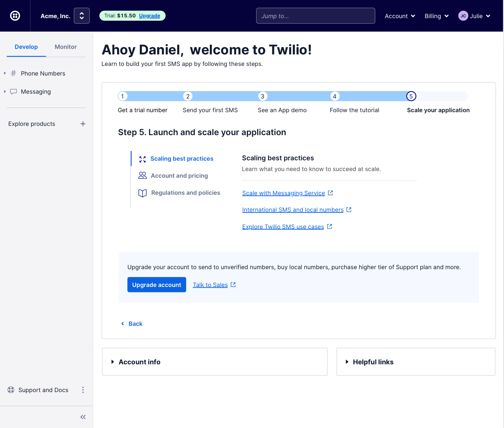504x428 pixels.
Task: Go to step 4 circle in progress bar
Action: click(335, 96)
